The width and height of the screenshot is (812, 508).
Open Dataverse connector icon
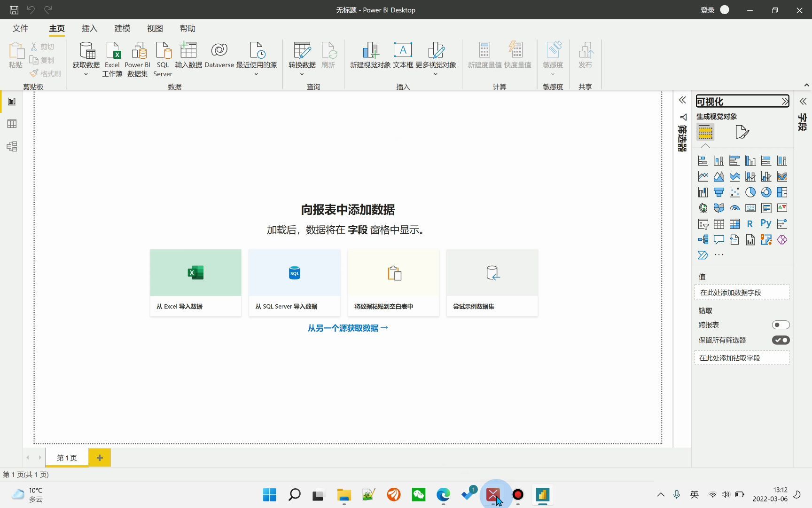coord(219,50)
